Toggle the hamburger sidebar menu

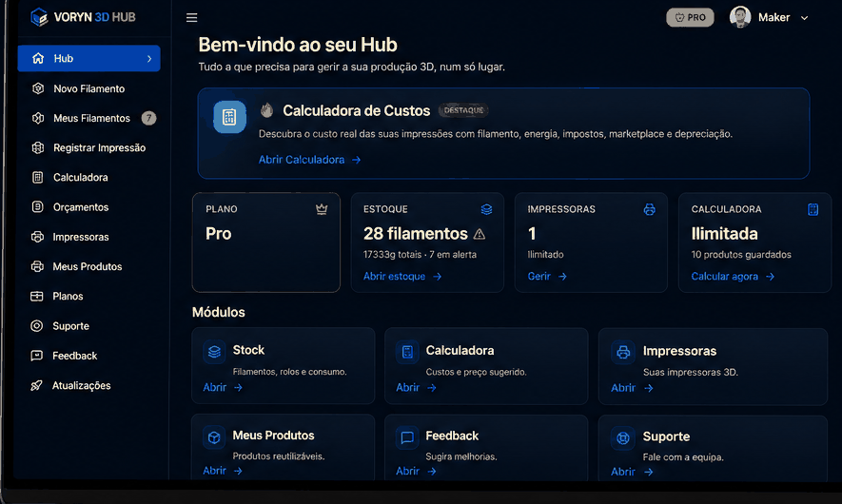pyautogui.click(x=191, y=18)
